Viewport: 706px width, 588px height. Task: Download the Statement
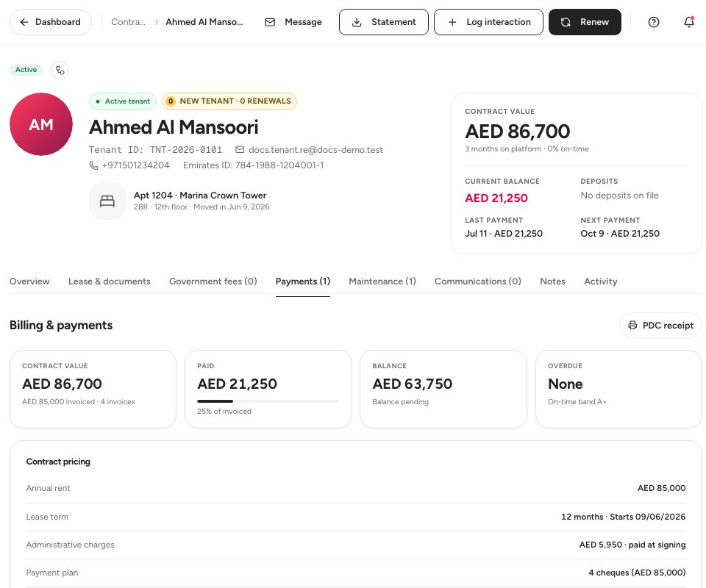tap(384, 22)
